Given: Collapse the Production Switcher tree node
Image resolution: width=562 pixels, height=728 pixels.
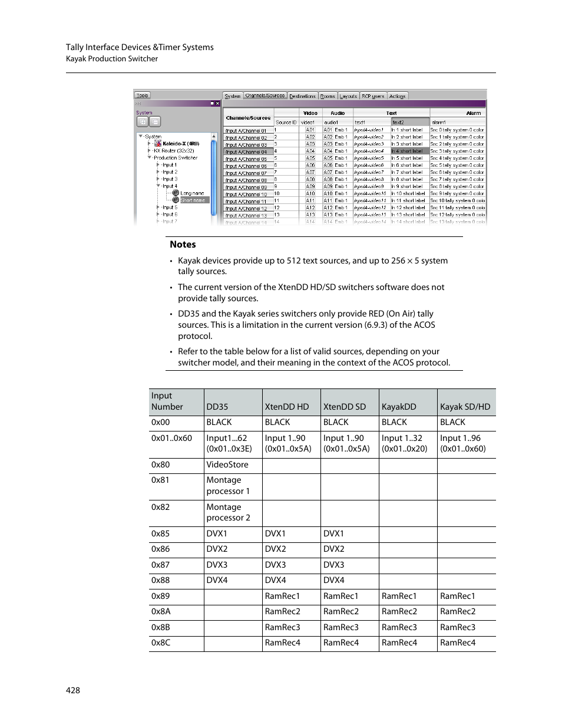Looking at the screenshot, I should [x=150, y=157].
